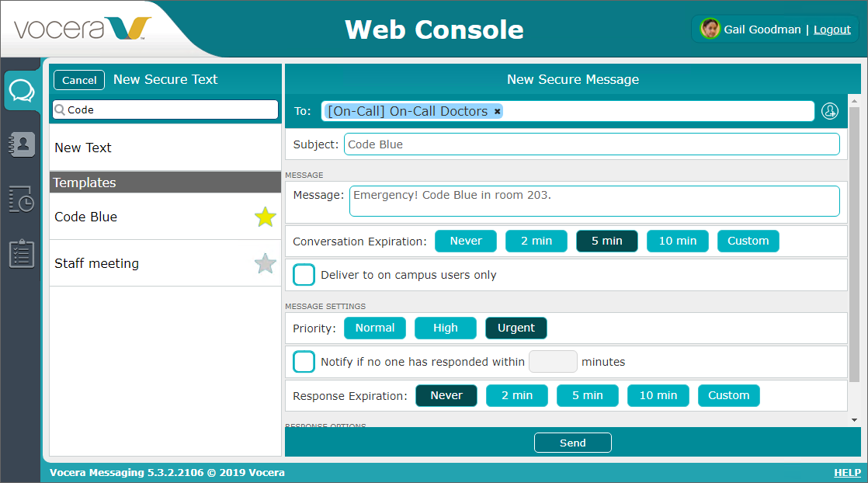Set Priority to Urgent
The image size is (868, 483).
[516, 328]
